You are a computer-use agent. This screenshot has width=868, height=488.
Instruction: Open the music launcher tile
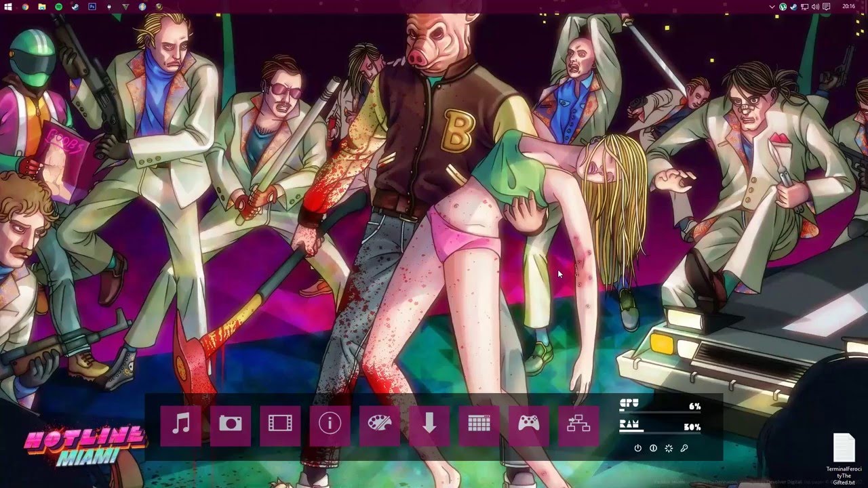tap(180, 426)
